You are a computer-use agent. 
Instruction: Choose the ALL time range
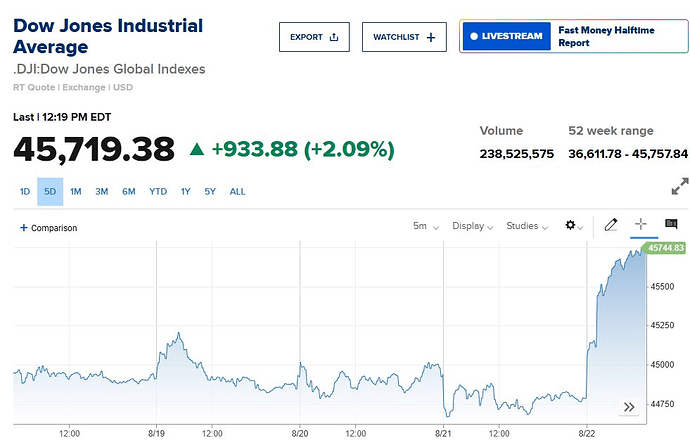pyautogui.click(x=237, y=191)
